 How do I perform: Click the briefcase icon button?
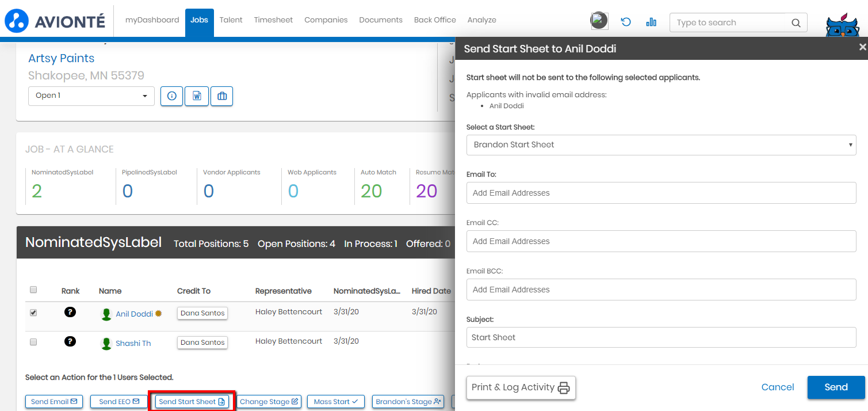[x=221, y=96]
